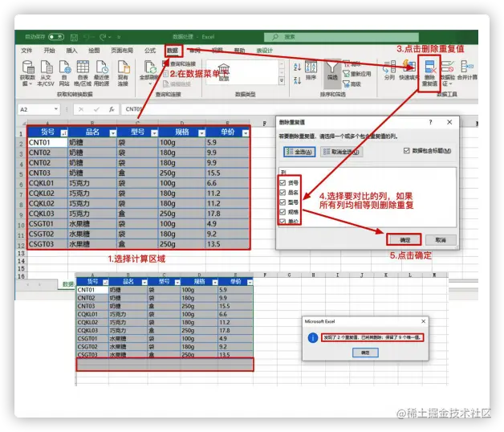Screen dimensions: 504x432
Task: Uncheck the 型号 column checkbox
Action: [282, 202]
